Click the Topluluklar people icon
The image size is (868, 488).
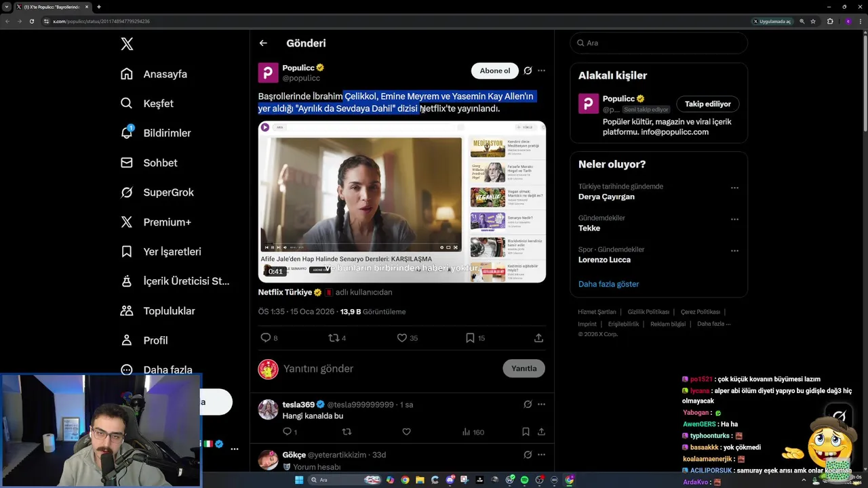coord(127,310)
